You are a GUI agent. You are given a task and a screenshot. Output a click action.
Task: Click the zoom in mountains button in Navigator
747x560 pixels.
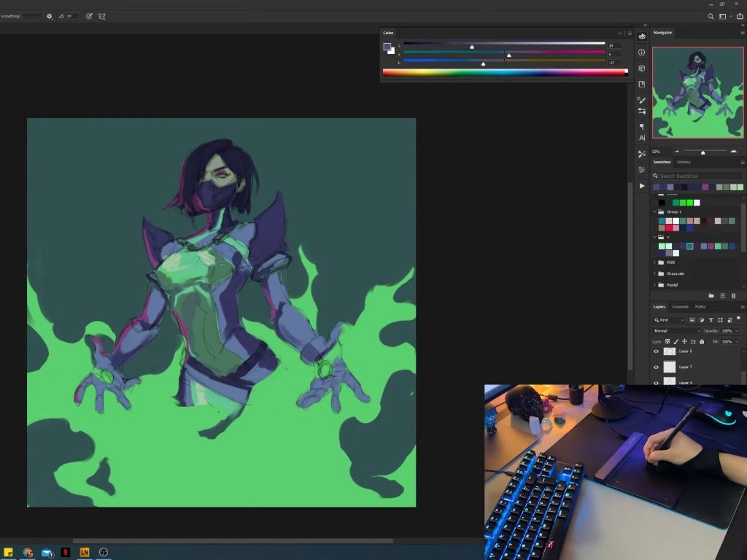click(733, 152)
